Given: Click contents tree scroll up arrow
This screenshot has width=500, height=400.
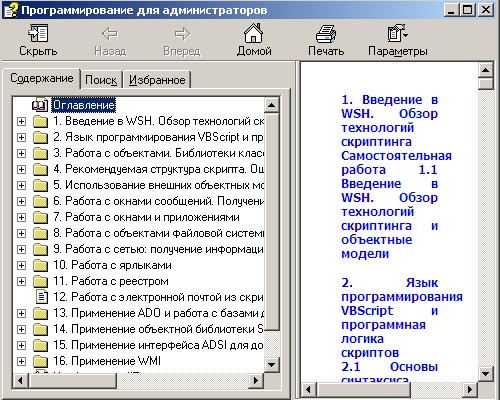Looking at the screenshot, I should 272,105.
